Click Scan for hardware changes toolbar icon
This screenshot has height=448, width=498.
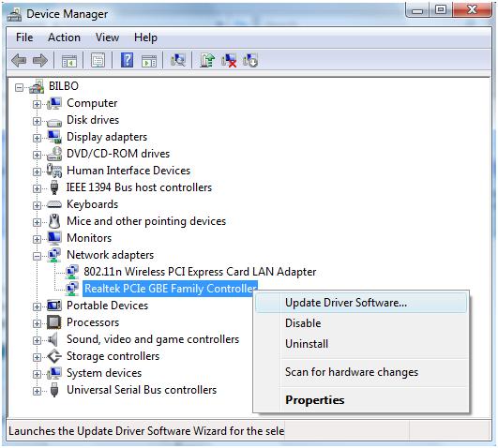coord(178,60)
